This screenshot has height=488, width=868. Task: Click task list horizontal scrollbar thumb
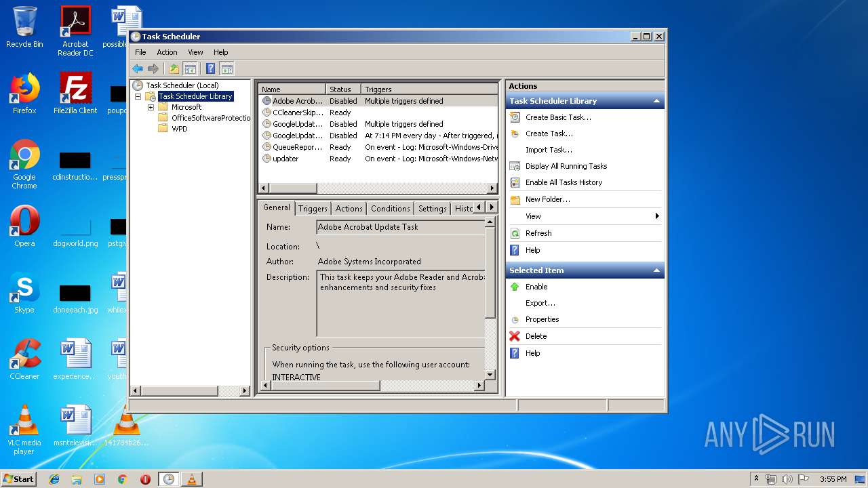point(292,188)
